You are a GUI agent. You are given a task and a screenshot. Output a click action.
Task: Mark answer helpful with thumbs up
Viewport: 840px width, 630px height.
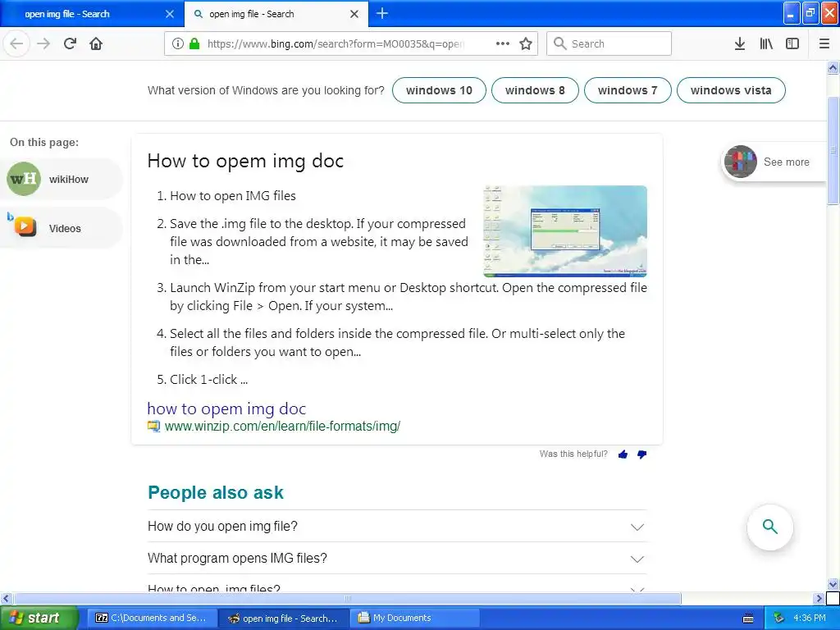[x=623, y=454]
